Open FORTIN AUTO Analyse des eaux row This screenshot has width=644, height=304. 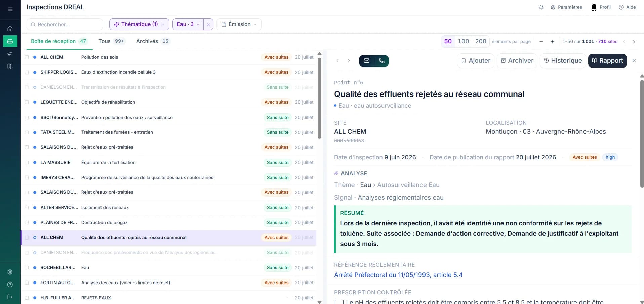pyautogui.click(x=169, y=283)
